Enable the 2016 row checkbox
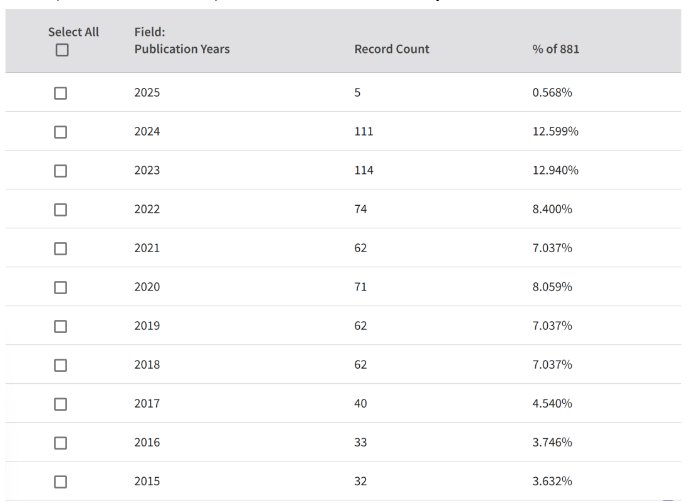Image resolution: width=694 pixels, height=503 pixels. pos(61,443)
